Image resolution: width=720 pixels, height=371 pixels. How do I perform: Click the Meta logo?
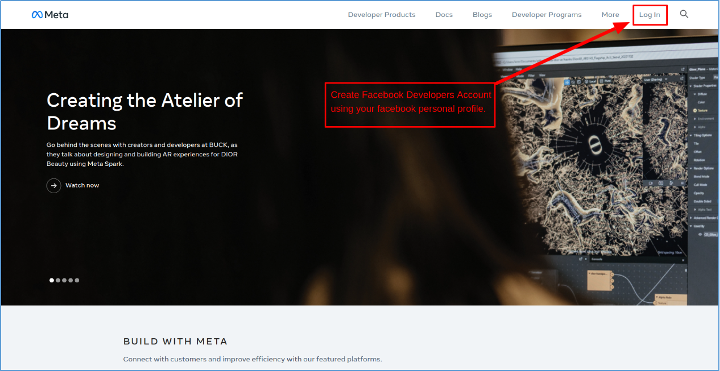point(50,15)
